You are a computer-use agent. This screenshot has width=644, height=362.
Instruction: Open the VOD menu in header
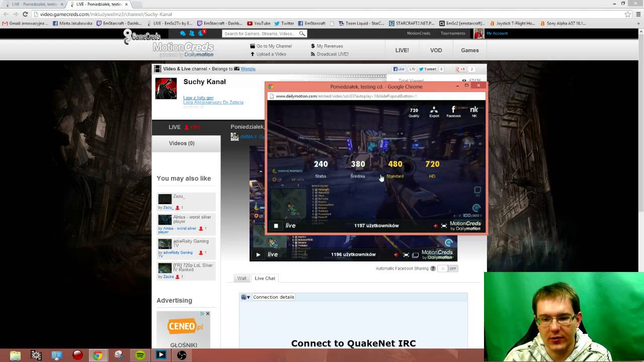pos(436,50)
